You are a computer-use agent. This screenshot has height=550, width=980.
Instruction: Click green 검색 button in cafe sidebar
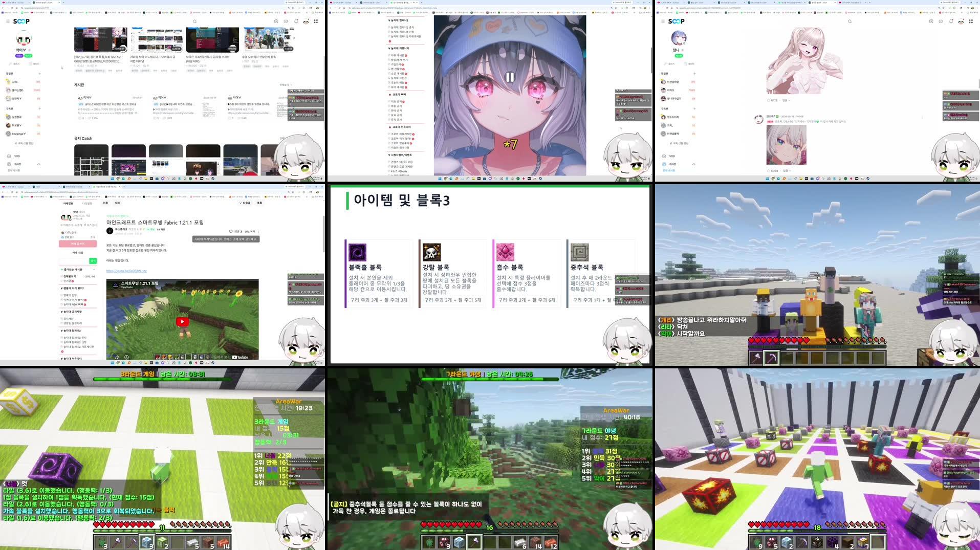(x=93, y=261)
